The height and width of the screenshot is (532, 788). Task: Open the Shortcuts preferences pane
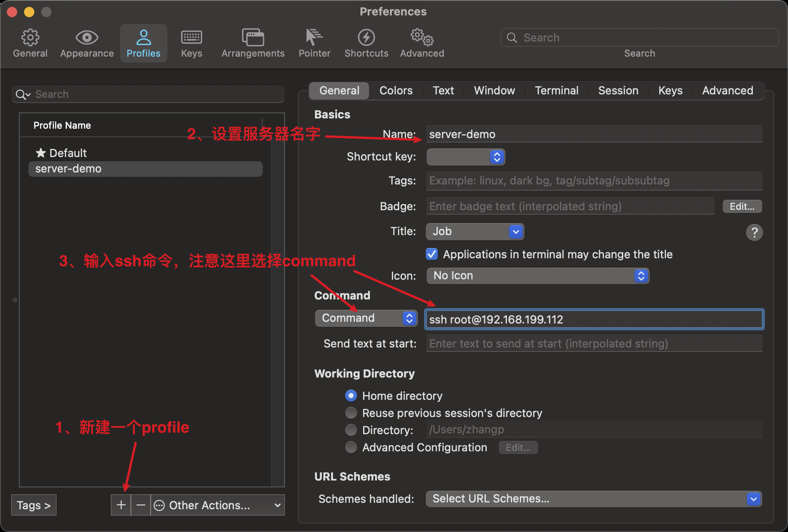coord(366,43)
